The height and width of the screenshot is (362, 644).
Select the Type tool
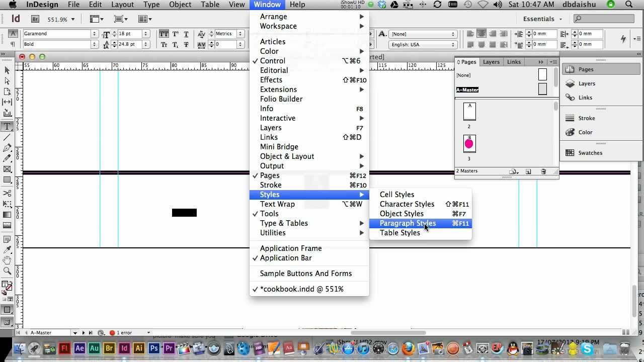coord(7,127)
